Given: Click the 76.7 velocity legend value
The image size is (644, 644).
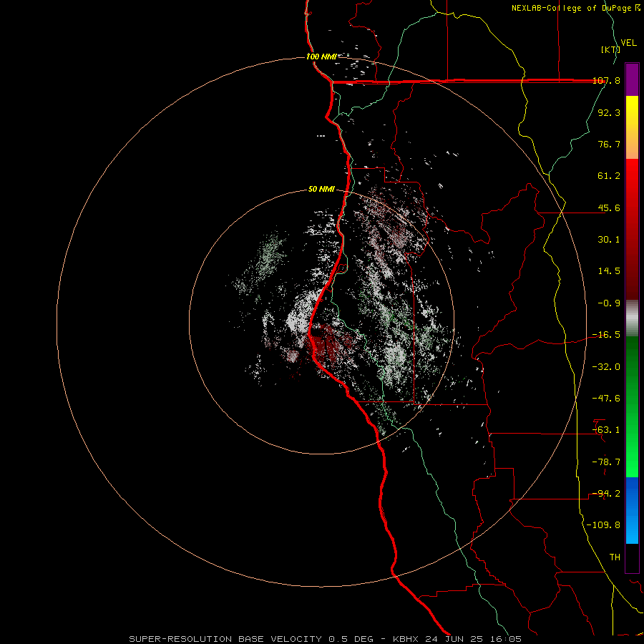Looking at the screenshot, I should (609, 144).
